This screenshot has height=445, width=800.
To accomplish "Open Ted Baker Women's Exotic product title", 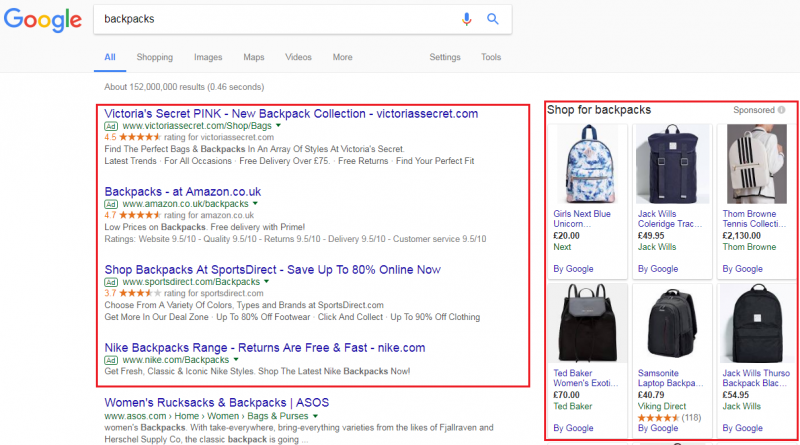I will (x=586, y=378).
